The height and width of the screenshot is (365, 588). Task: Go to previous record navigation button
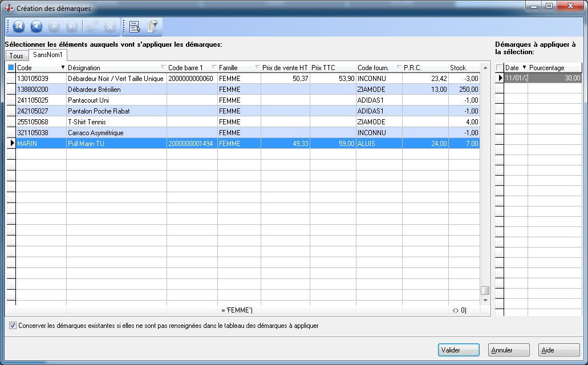(x=37, y=26)
